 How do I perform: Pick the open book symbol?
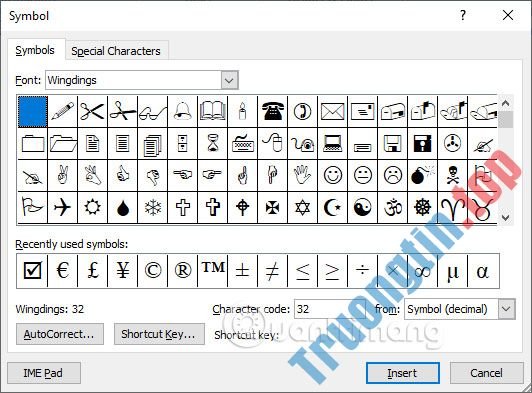click(212, 111)
